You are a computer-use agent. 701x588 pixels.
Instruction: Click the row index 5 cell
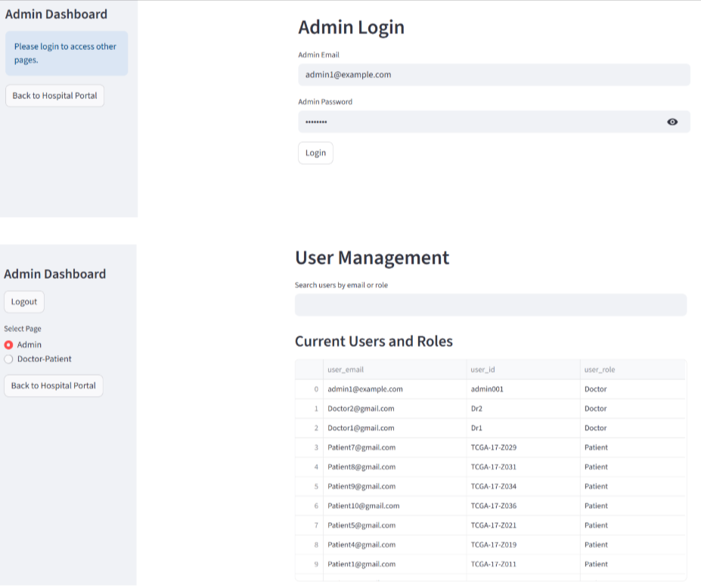[x=309, y=486]
